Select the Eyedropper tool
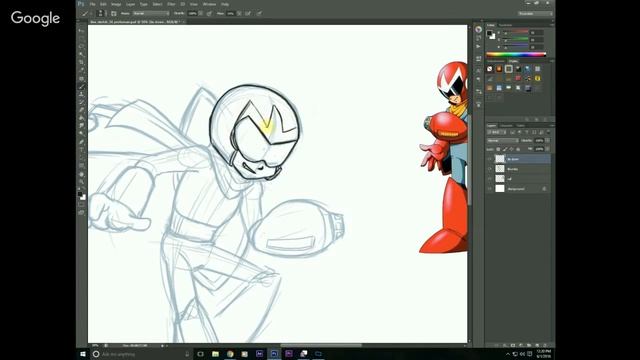 coord(82,70)
